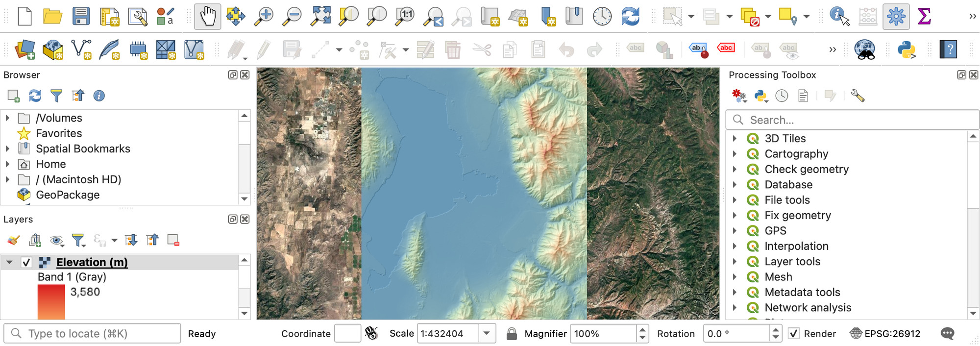
Task: Expand the Interpolation toolbox group
Action: pyautogui.click(x=735, y=246)
